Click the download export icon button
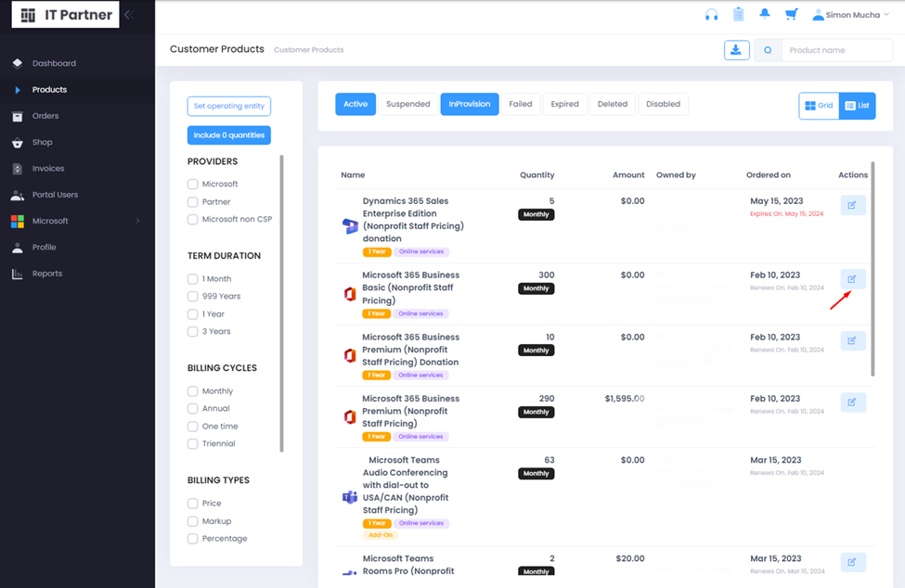 (736, 50)
